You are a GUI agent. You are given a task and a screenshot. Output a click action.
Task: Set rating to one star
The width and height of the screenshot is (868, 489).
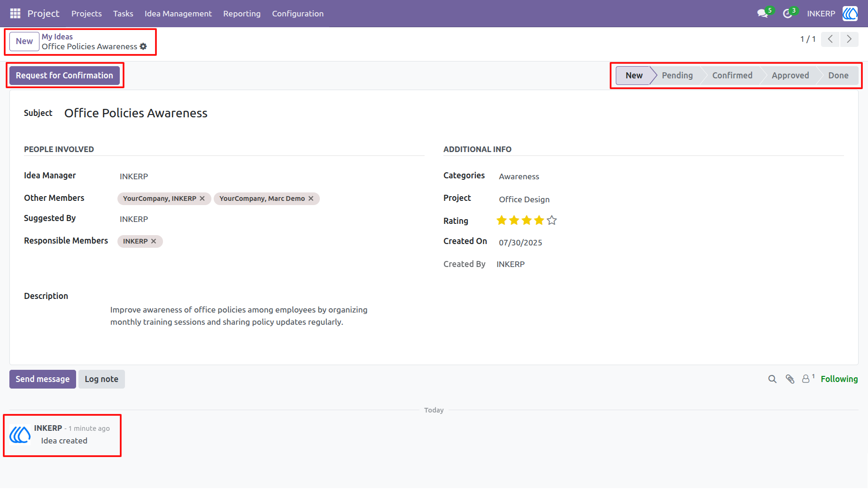pos(502,220)
